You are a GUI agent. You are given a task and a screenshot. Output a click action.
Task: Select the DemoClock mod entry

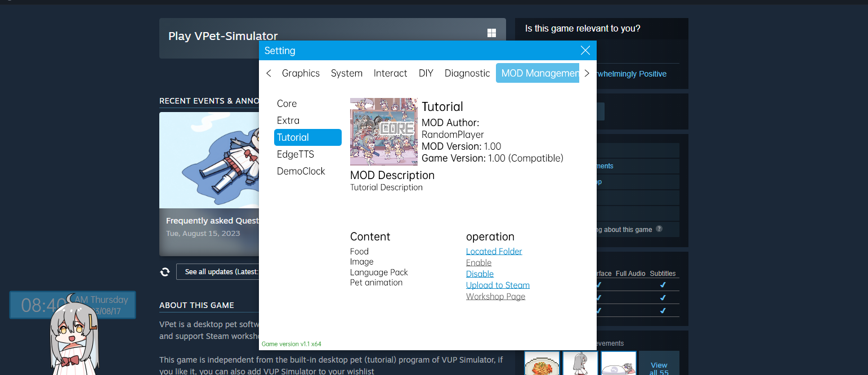tap(308, 171)
